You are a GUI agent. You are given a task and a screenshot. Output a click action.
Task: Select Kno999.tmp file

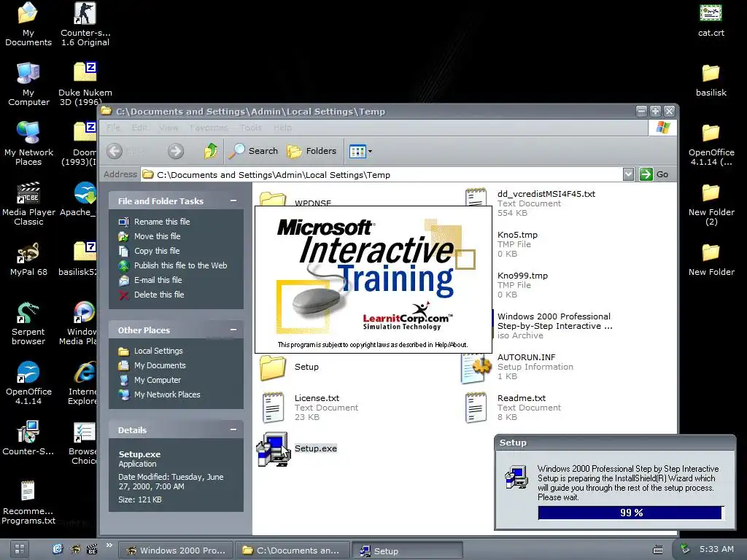pyautogui.click(x=522, y=285)
